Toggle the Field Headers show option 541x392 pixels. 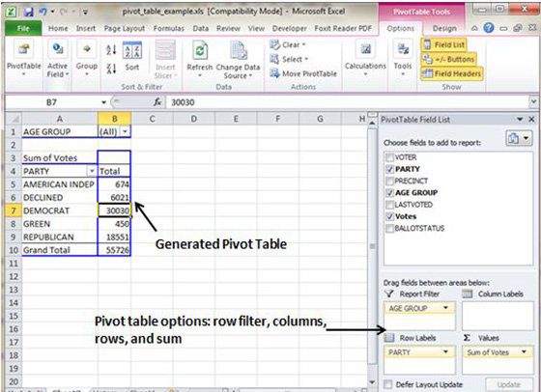pos(452,73)
